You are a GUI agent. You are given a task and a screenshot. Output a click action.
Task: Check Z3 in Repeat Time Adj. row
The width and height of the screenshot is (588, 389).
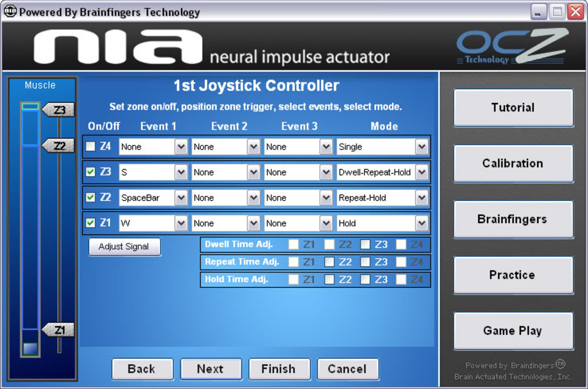365,262
